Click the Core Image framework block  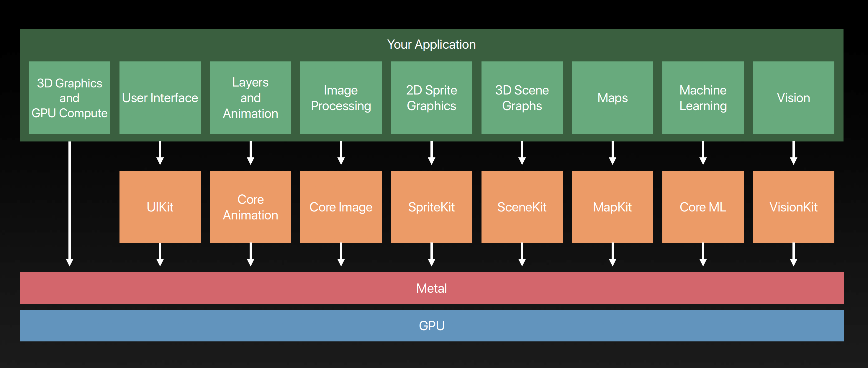coord(341,207)
